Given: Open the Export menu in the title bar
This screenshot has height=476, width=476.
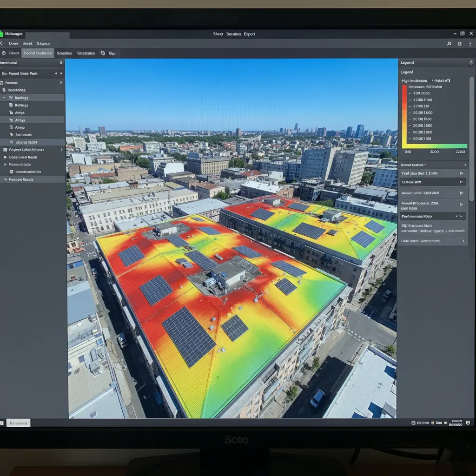Looking at the screenshot, I should pos(249,34).
